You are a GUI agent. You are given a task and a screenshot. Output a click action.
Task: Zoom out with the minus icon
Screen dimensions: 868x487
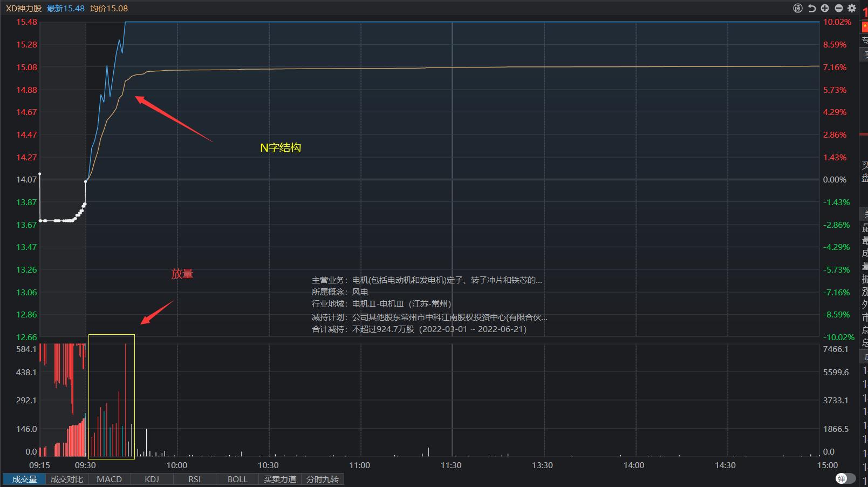[x=838, y=8]
